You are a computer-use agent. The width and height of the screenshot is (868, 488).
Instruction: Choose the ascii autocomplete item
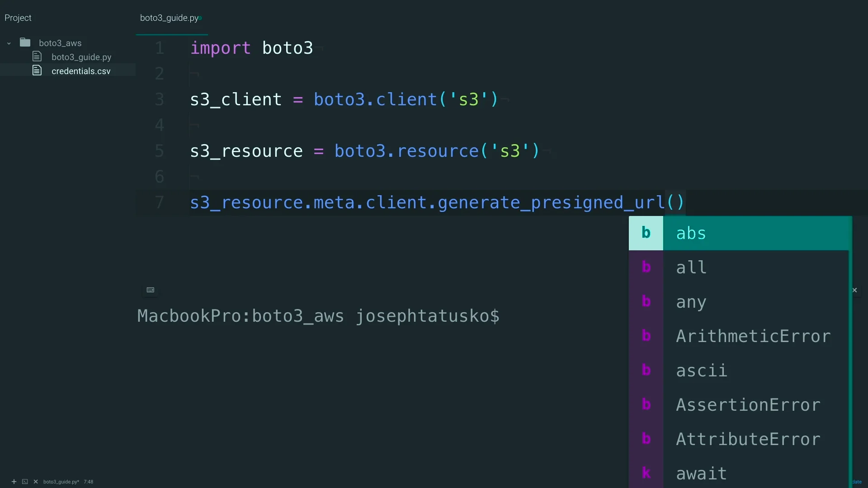coord(701,371)
